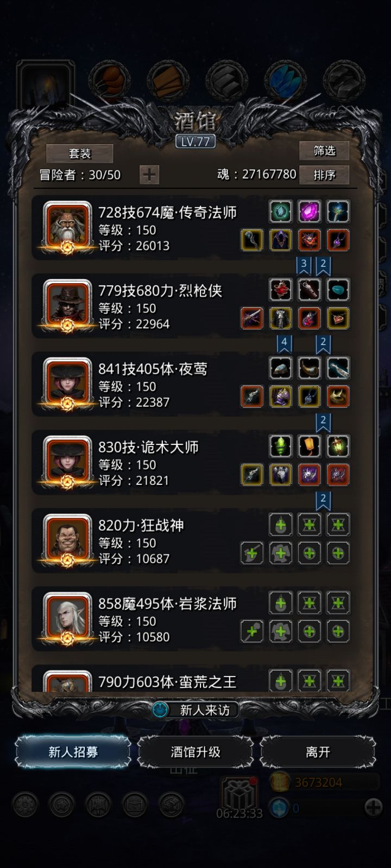391x868 pixels.
Task: Click the 离开 button
Action: pos(318,752)
